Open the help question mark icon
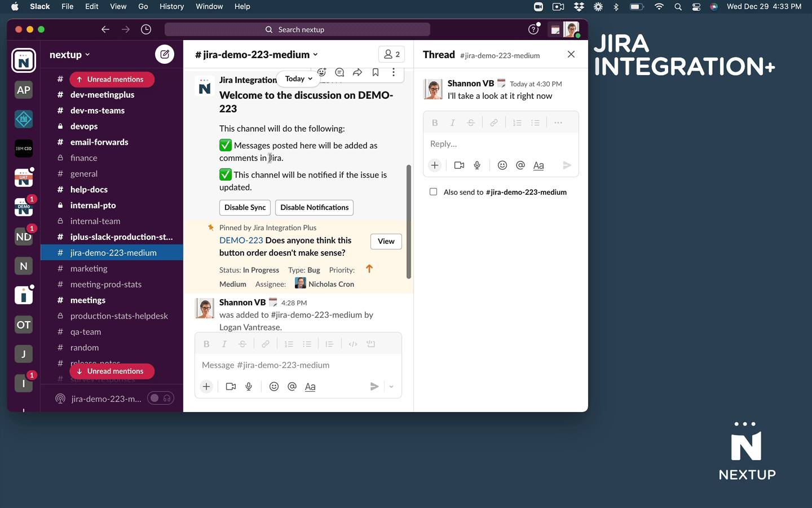The height and width of the screenshot is (508, 812). click(x=533, y=29)
